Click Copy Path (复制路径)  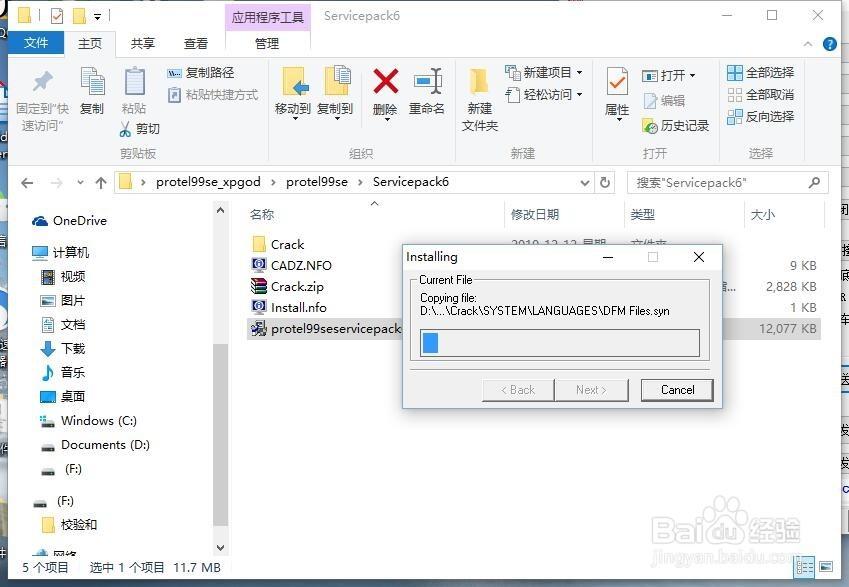pos(201,73)
